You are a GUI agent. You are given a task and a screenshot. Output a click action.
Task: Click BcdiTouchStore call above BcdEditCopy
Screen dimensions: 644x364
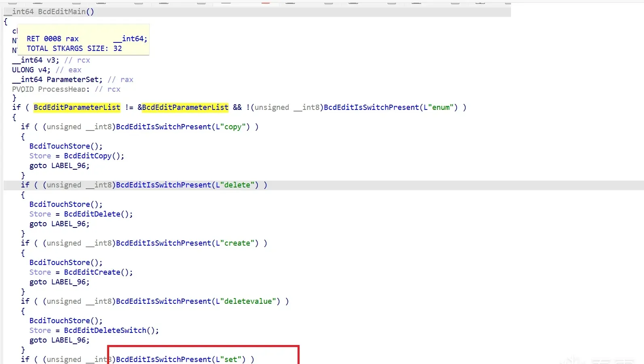point(66,146)
